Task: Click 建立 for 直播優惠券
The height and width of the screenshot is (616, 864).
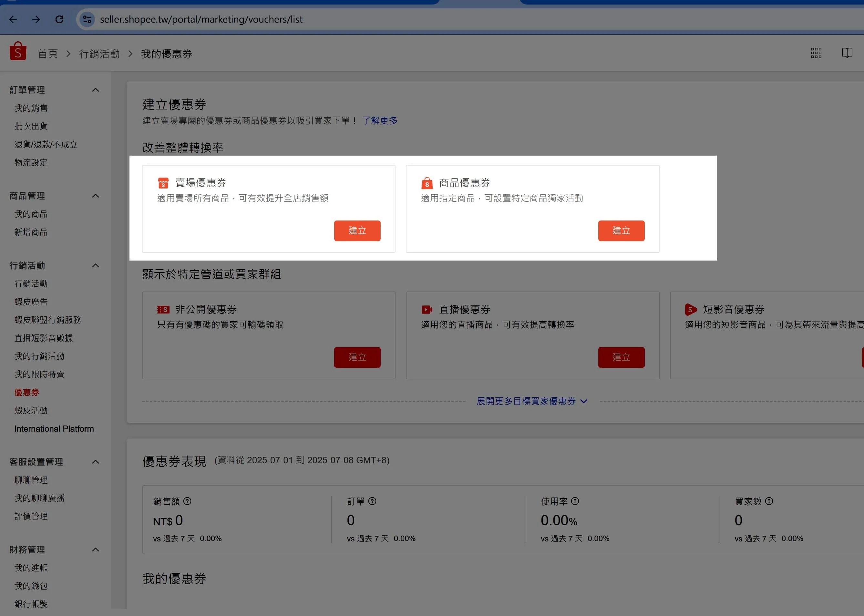Action: point(621,357)
